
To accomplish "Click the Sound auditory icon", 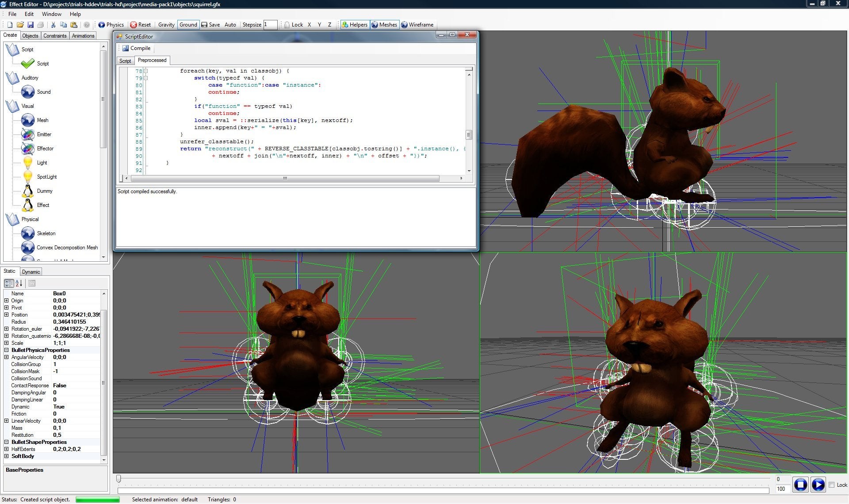I will coord(28,92).
